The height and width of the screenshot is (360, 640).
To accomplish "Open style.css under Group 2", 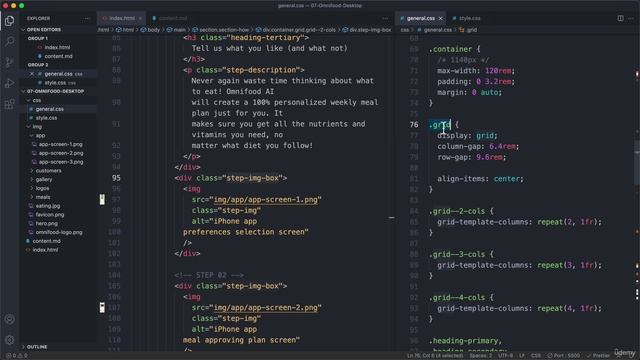I will [55, 83].
